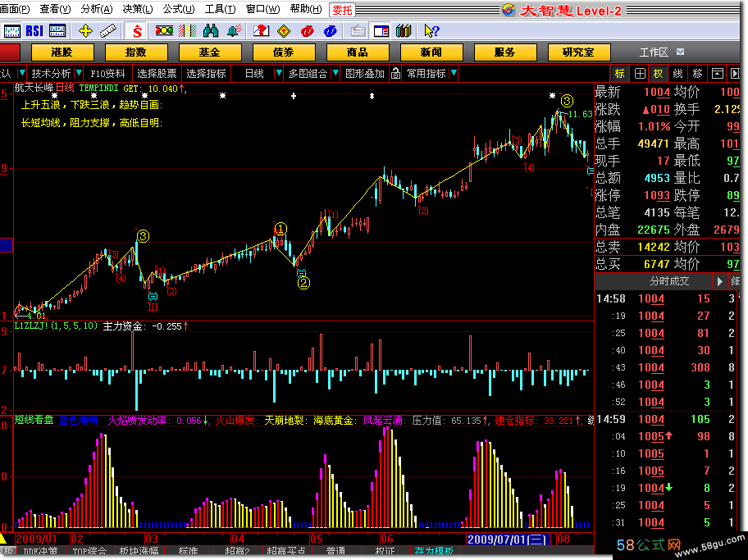Click the binoculars search icon
Viewport: 748px width, 560px height.
click(x=210, y=31)
